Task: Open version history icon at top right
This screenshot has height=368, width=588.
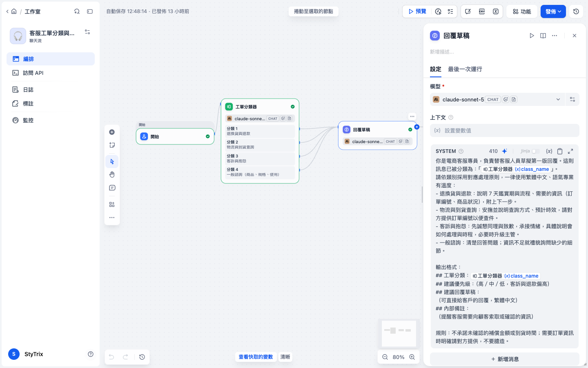Action: click(576, 11)
